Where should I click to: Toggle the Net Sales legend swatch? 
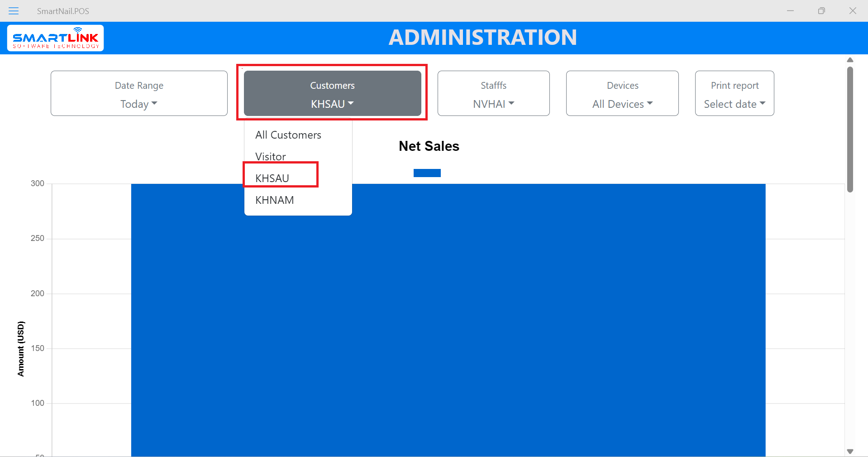427,173
